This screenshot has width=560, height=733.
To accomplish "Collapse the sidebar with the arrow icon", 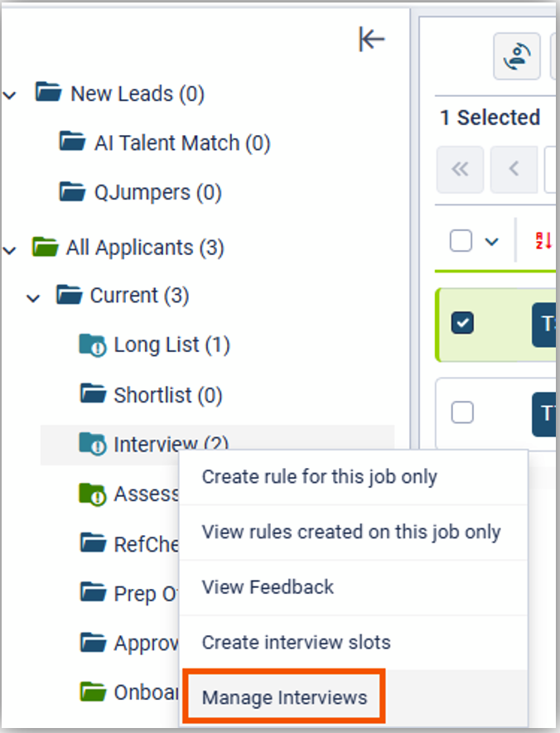I will [x=372, y=40].
